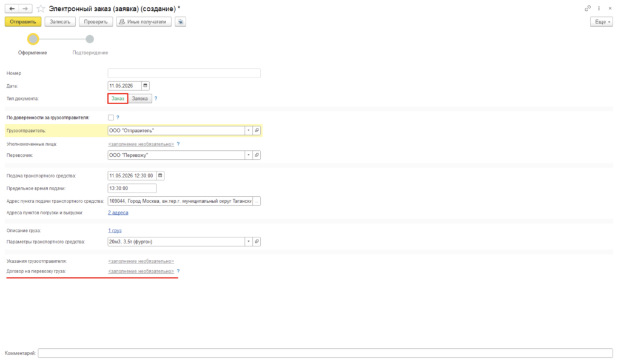Open Иные получатели
Viewport: 621px width, 364px height.
click(144, 22)
